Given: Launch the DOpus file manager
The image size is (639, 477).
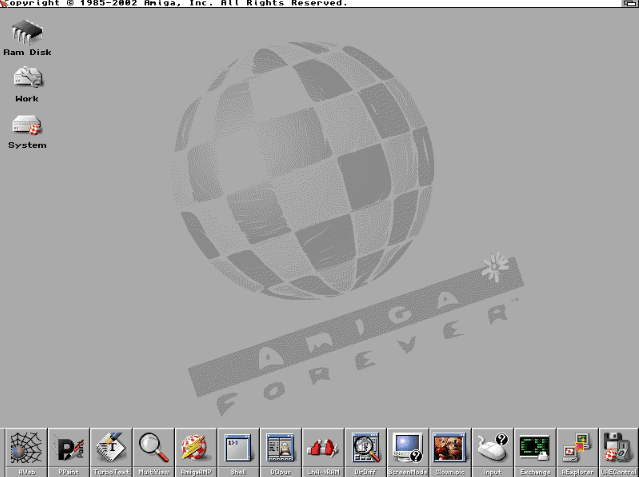Looking at the screenshot, I should tap(281, 452).
